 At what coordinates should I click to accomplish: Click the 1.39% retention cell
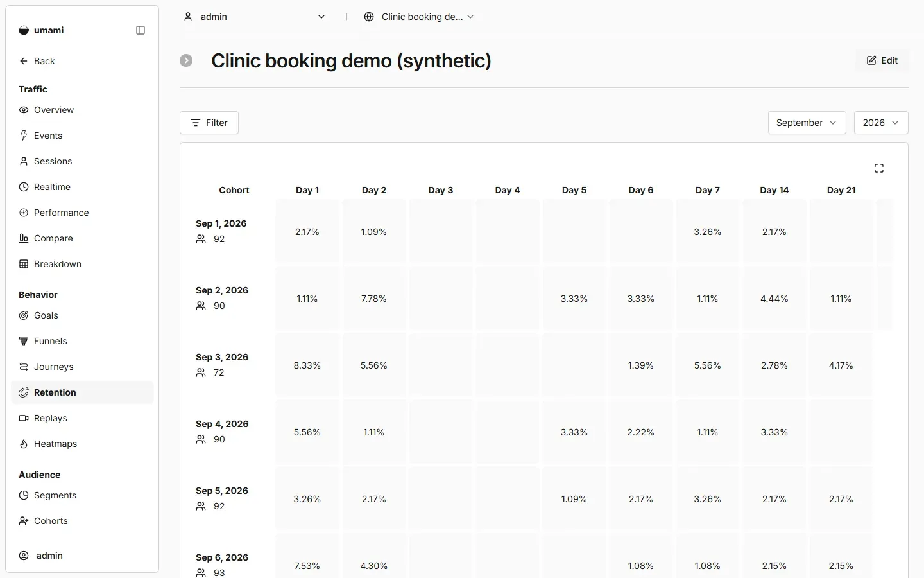point(641,365)
